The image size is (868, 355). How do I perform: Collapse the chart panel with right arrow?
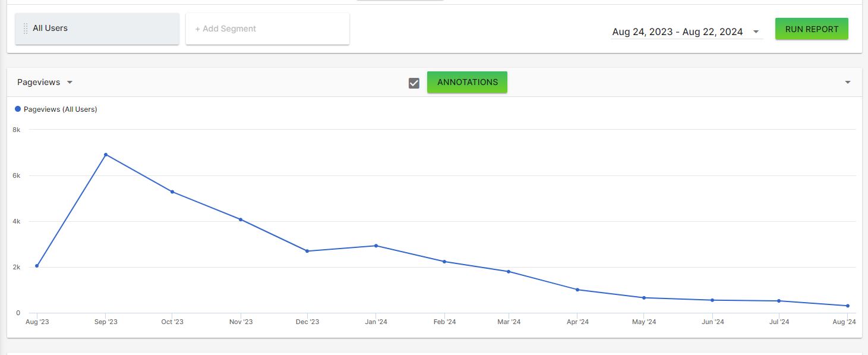click(x=848, y=82)
